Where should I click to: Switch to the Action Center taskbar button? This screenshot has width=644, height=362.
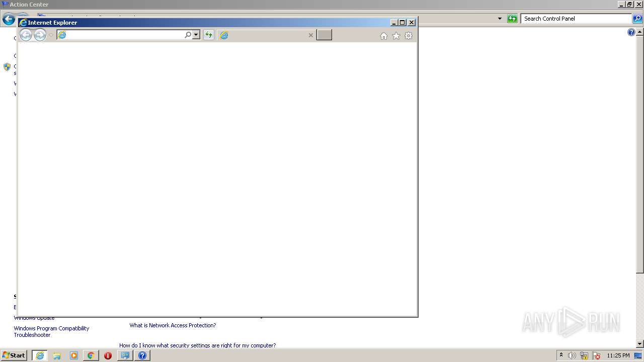[125, 355]
